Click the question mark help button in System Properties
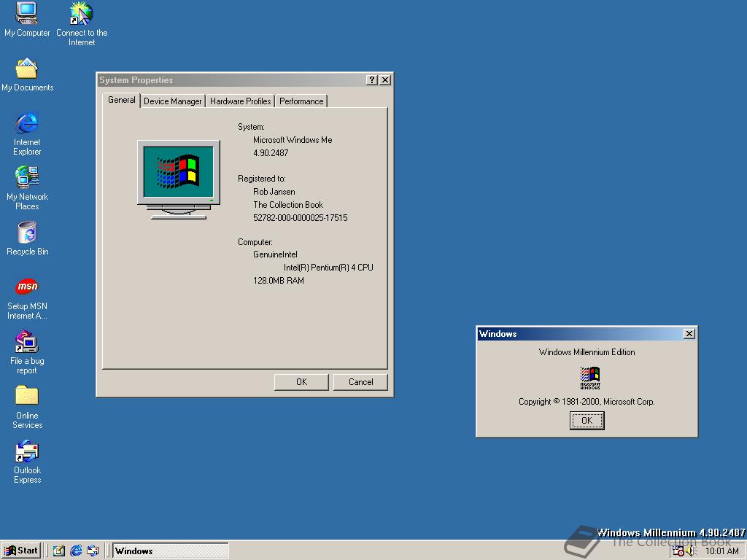Image resolution: width=747 pixels, height=560 pixels. 371,80
